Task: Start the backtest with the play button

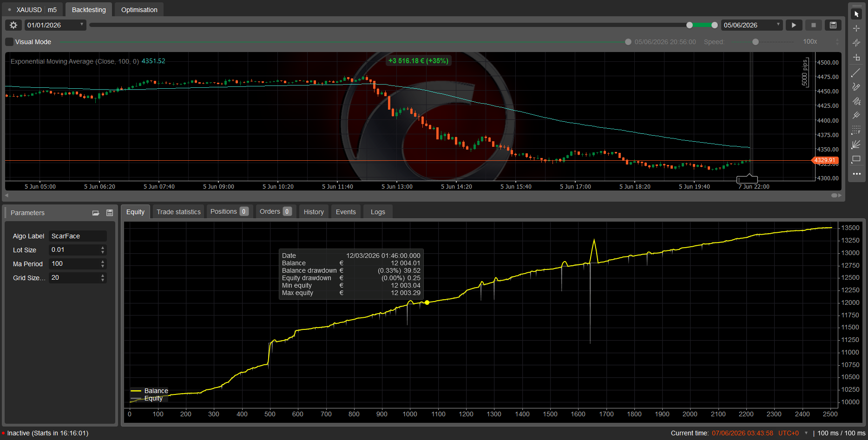Action: click(794, 25)
